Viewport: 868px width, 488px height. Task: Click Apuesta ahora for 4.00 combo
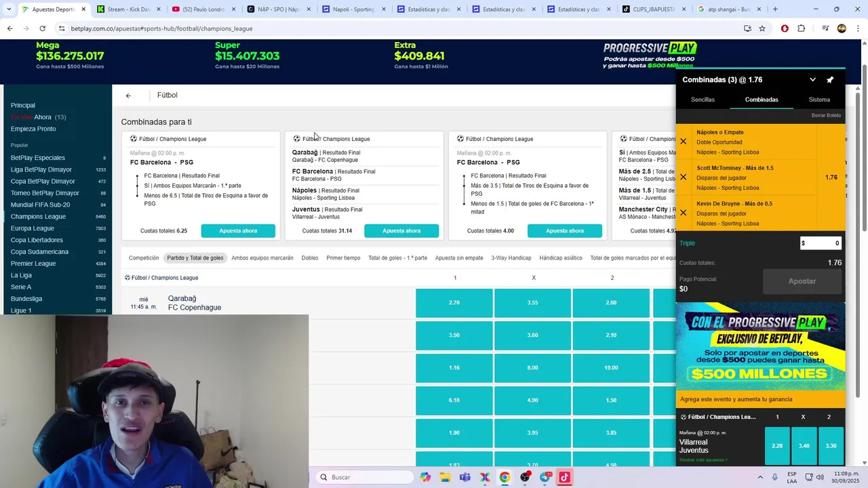(565, 231)
